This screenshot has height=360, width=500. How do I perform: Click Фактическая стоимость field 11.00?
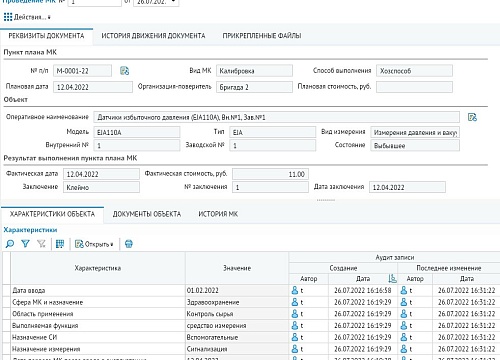[270, 174]
